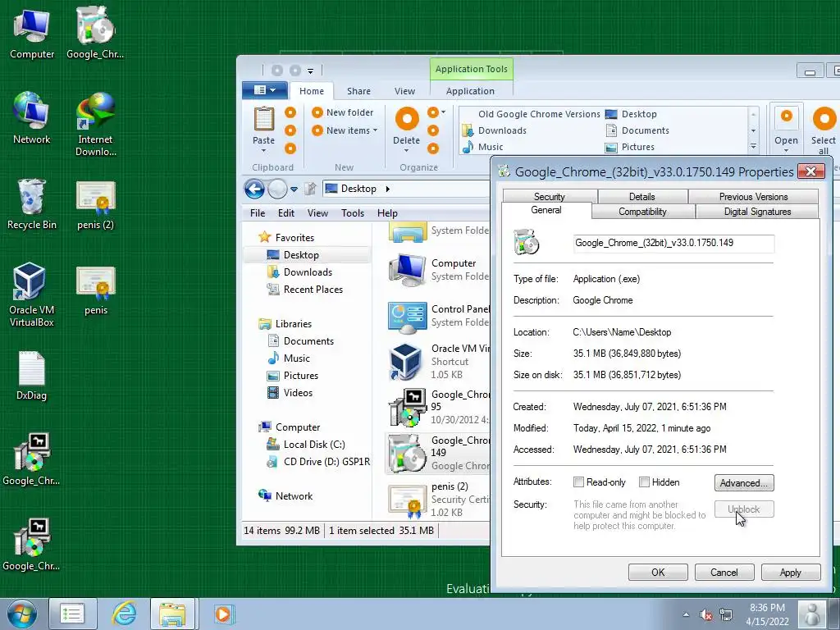Screen dimensions: 840x630
Task: Select Oracle VM VirtualBox shortcut in file list
Action: tap(438, 362)
